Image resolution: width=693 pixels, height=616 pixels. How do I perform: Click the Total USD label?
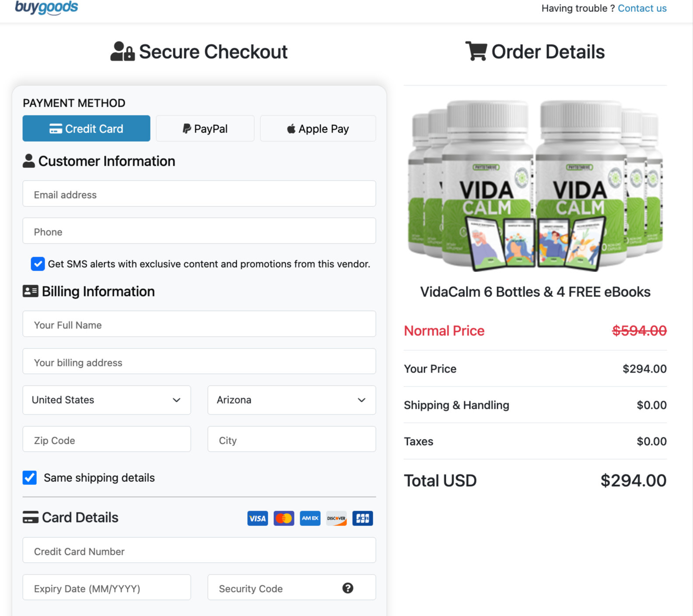click(440, 480)
